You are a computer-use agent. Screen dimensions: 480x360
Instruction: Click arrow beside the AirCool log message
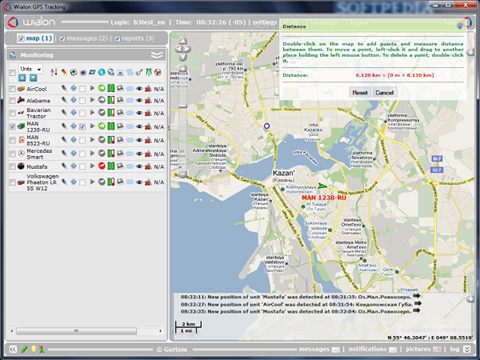click(x=418, y=303)
